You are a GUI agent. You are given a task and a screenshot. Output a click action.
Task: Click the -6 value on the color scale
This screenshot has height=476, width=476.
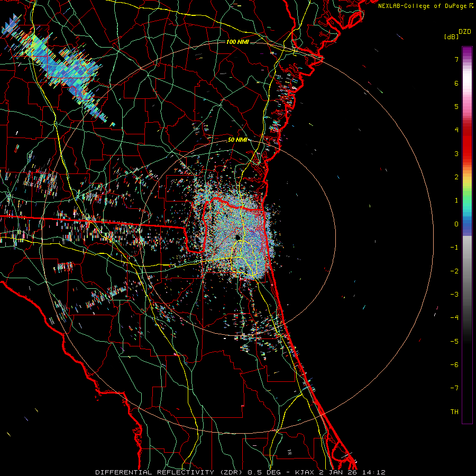coord(454,365)
